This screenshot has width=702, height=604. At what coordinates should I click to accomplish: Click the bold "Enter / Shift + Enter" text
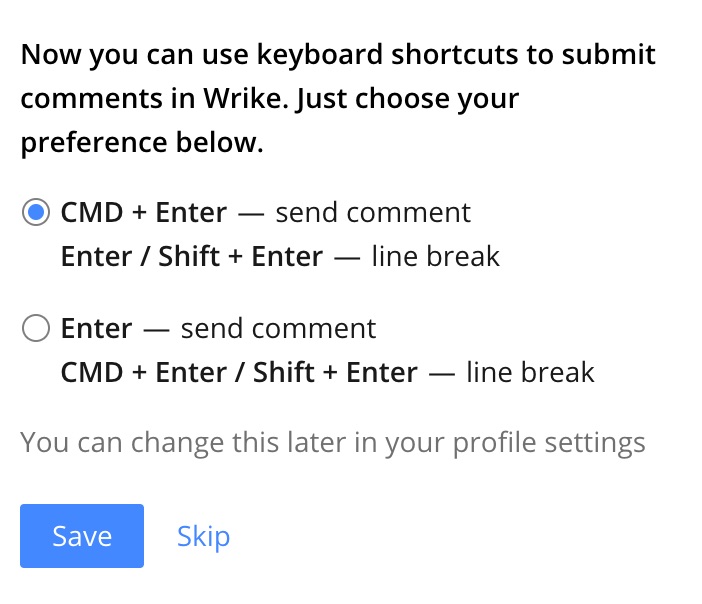pos(192,257)
